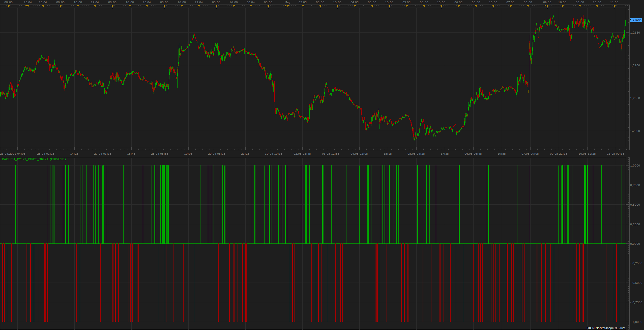Click the FXCM Marketscope © 2021 text

pyautogui.click(x=606, y=328)
